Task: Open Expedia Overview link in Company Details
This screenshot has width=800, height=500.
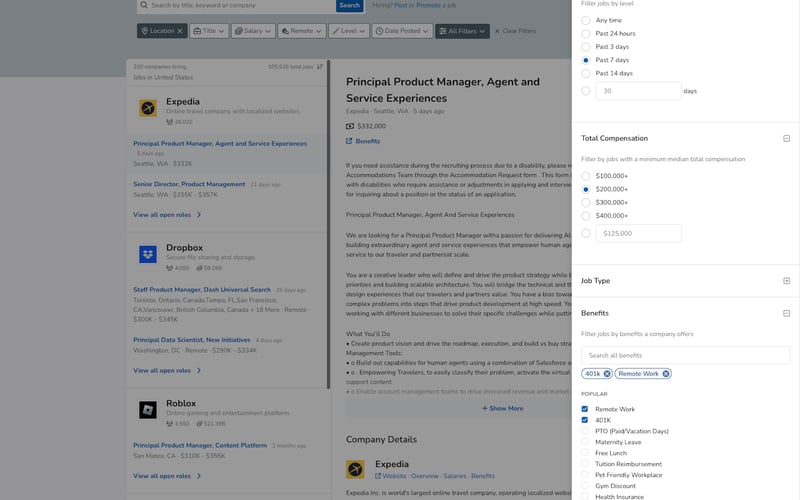Action: click(424, 476)
